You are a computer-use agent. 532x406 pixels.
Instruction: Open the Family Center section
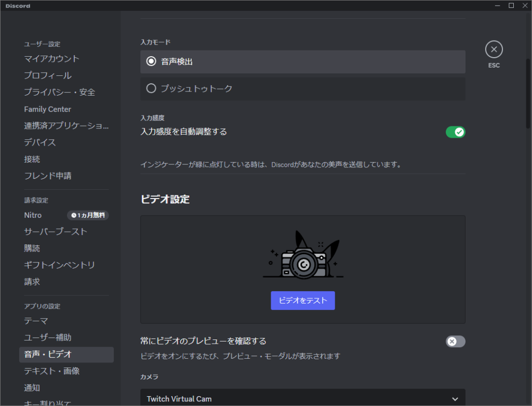tap(47, 109)
